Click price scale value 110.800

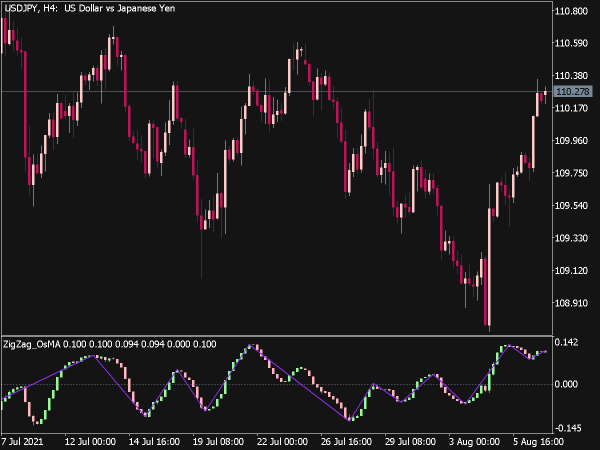click(x=571, y=11)
